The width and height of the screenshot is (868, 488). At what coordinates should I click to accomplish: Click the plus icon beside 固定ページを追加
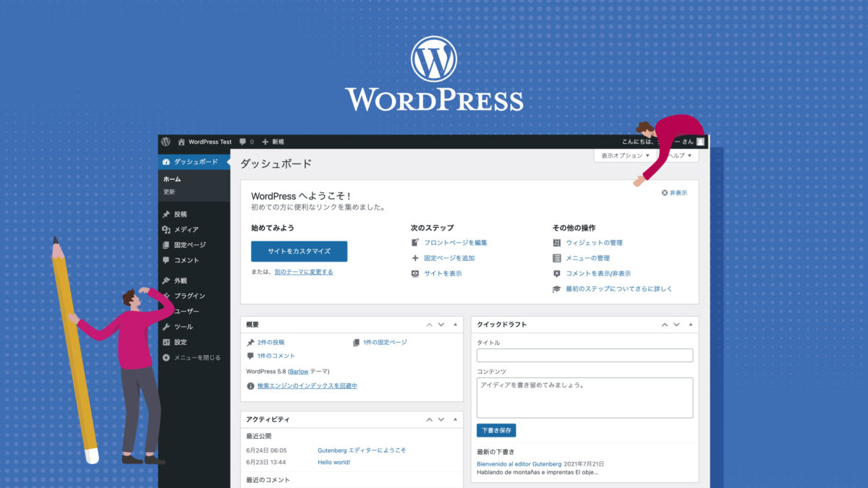tap(415, 258)
